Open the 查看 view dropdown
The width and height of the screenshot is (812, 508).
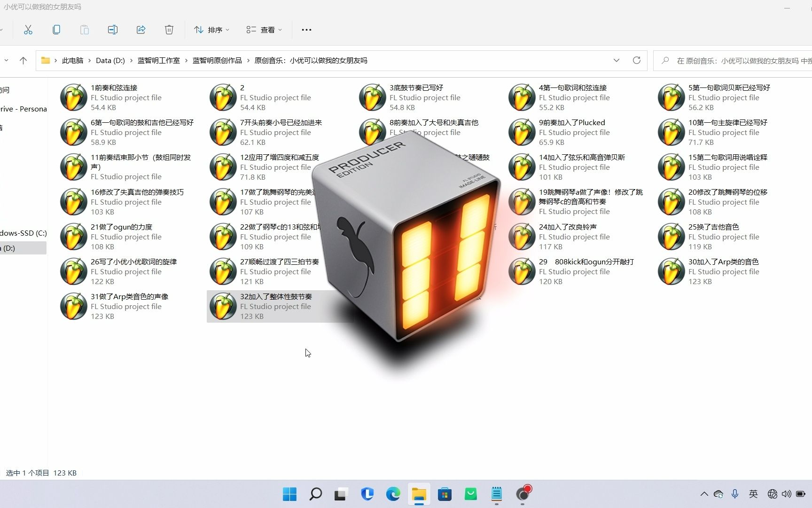pos(264,30)
